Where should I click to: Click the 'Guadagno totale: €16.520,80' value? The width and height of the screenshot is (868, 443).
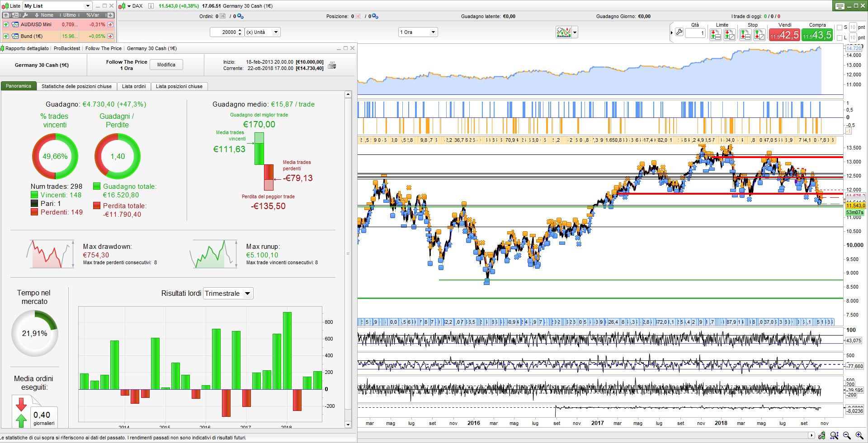(x=121, y=195)
